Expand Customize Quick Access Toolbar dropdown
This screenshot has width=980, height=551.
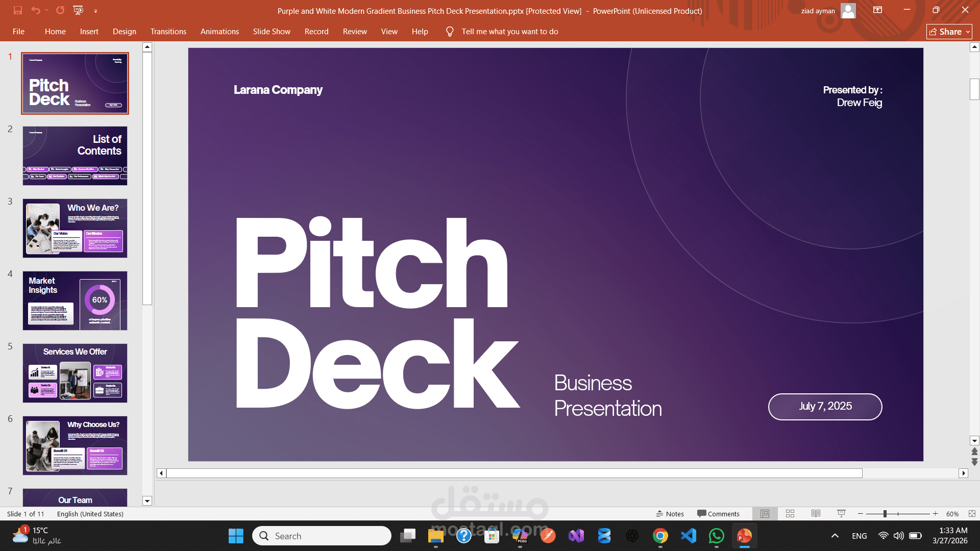95,11
